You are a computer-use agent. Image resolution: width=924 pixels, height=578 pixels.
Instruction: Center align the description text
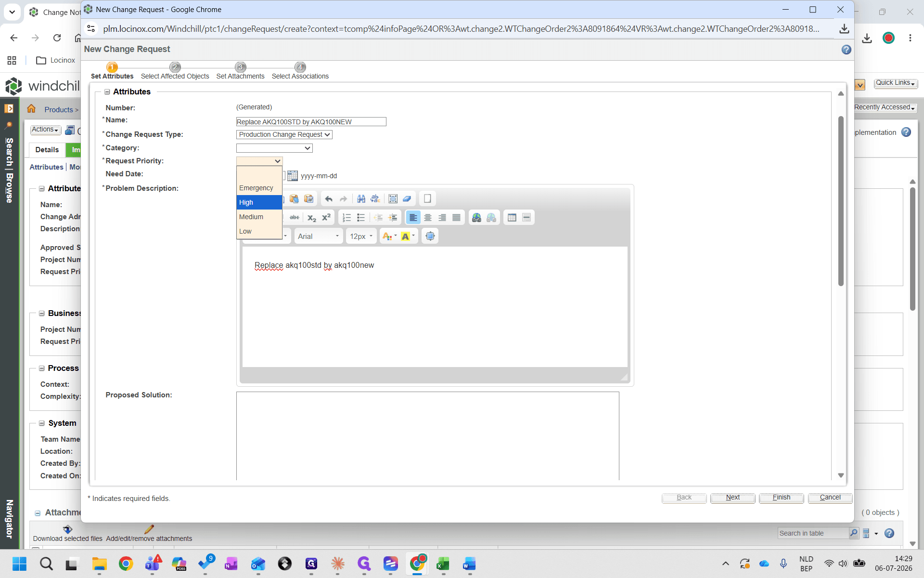pyautogui.click(x=427, y=218)
